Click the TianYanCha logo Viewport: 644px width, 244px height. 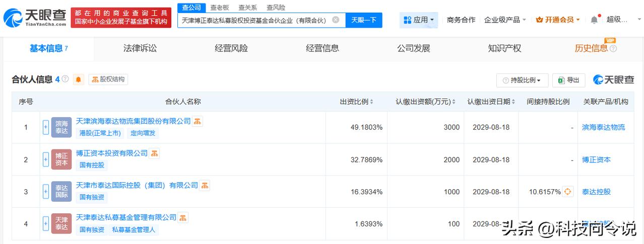click(x=34, y=18)
